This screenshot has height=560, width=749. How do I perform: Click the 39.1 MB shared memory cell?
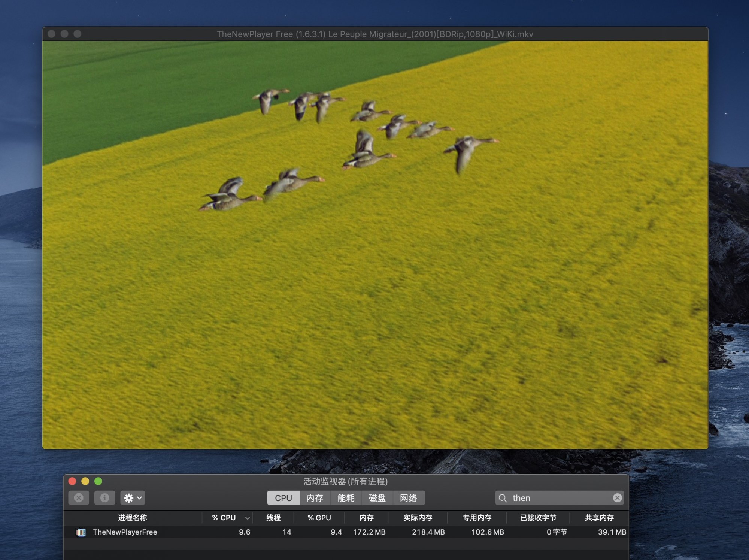point(612,532)
